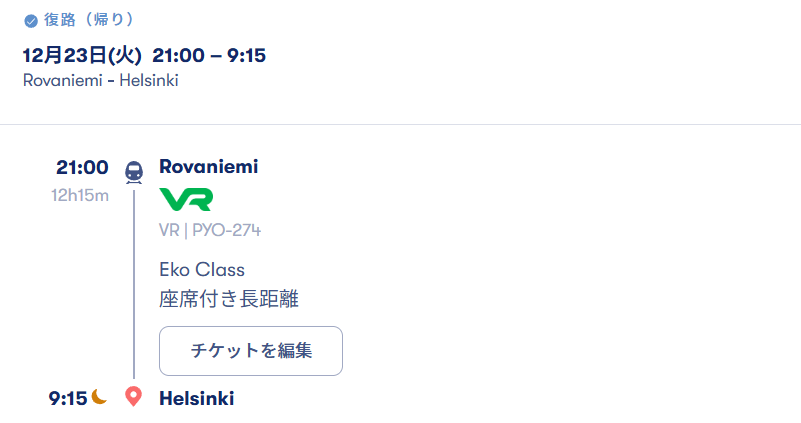This screenshot has height=423, width=801.
Task: Click the PYO-274 service code
Action: click(x=227, y=231)
